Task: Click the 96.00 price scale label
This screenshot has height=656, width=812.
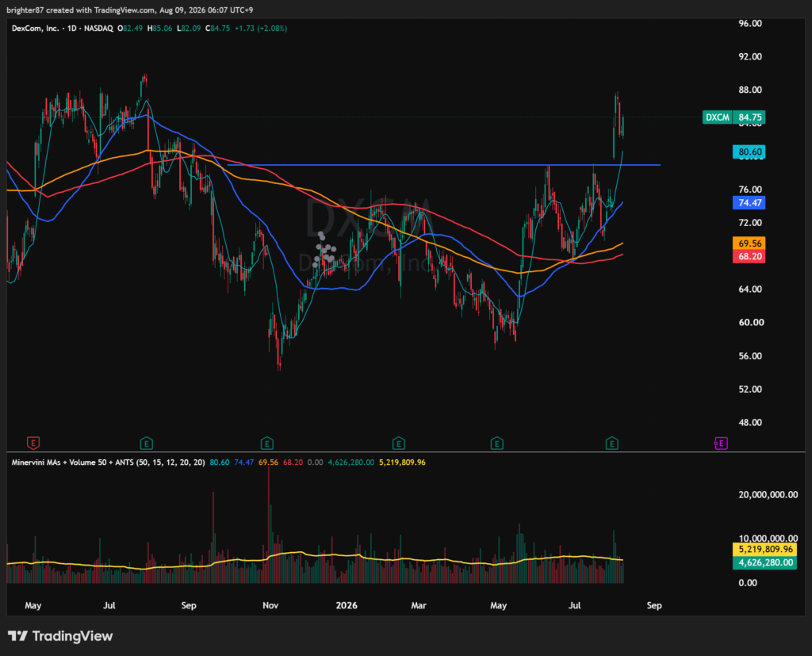Action: tap(750, 23)
